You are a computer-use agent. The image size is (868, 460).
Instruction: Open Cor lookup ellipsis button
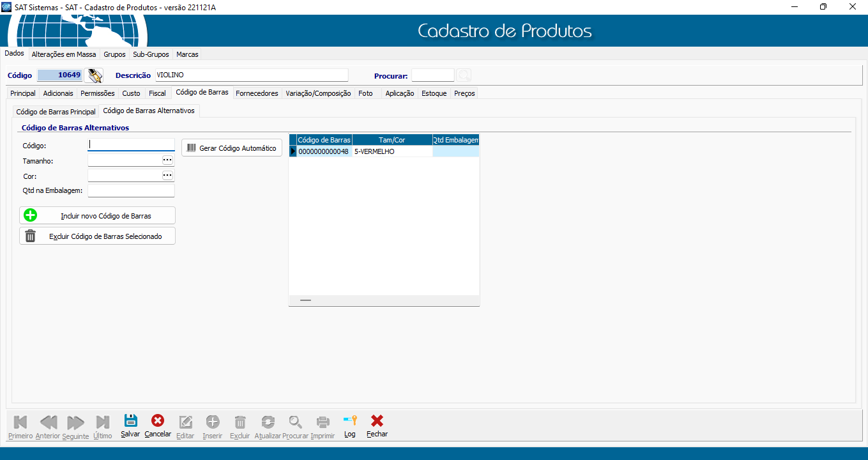[x=168, y=175]
